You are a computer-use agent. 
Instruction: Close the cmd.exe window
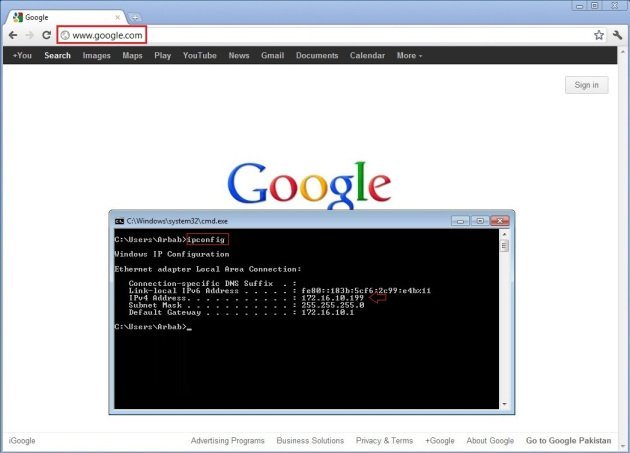coord(500,221)
